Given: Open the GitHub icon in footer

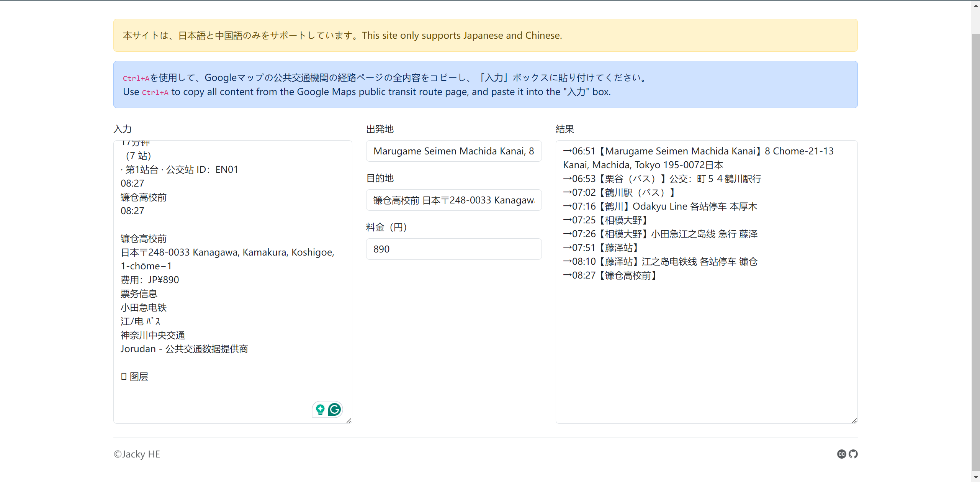Looking at the screenshot, I should (x=853, y=454).
